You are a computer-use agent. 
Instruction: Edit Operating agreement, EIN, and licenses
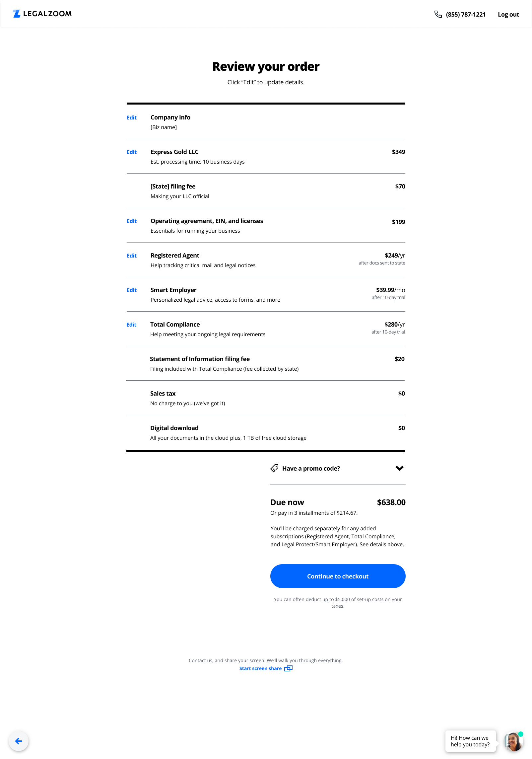click(132, 221)
